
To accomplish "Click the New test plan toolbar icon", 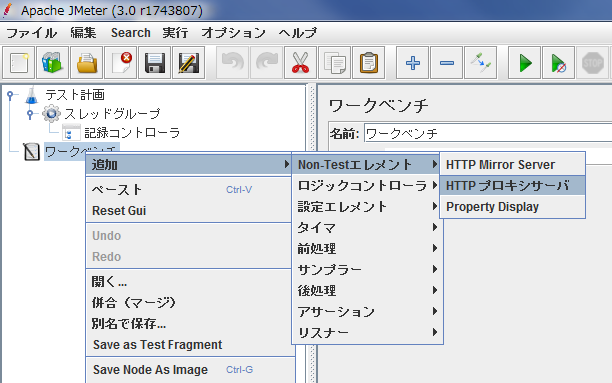I will coord(19,63).
